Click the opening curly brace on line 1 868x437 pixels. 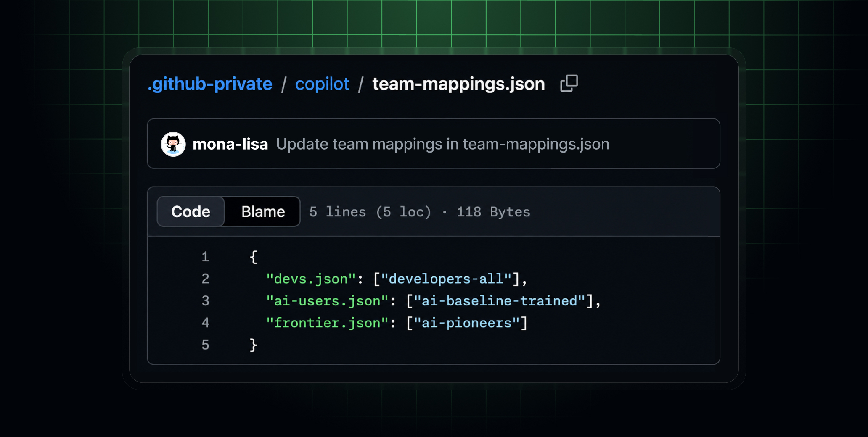click(x=253, y=257)
